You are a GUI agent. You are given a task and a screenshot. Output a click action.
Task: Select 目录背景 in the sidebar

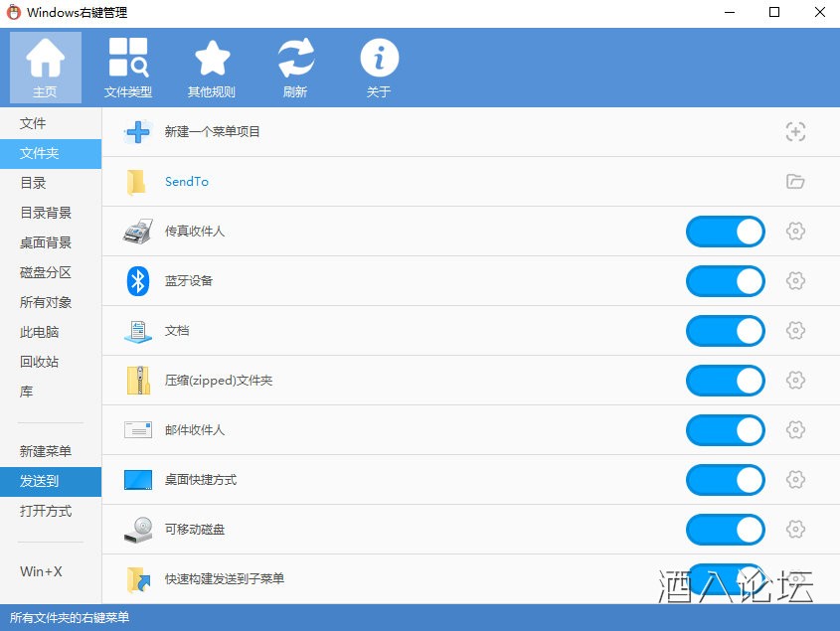pos(46,213)
